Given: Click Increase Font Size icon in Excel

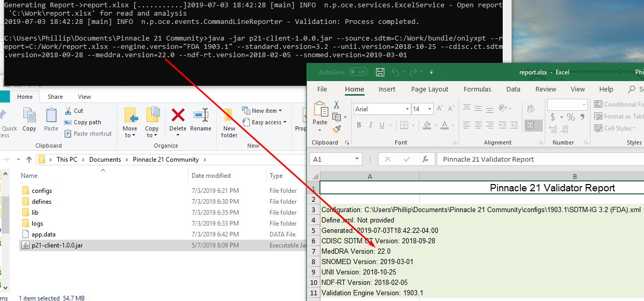Looking at the screenshot, I should pos(440,109).
